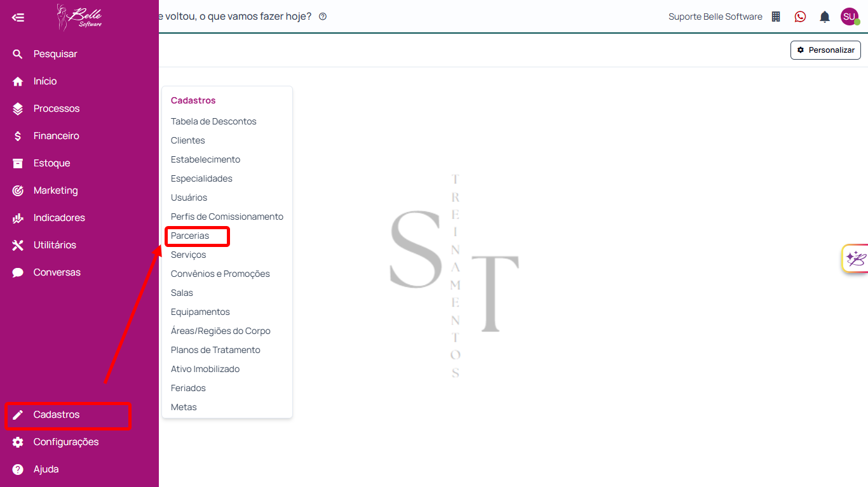The image size is (868, 487).
Task: Open Pesquisar in the sidebar
Action: point(55,54)
